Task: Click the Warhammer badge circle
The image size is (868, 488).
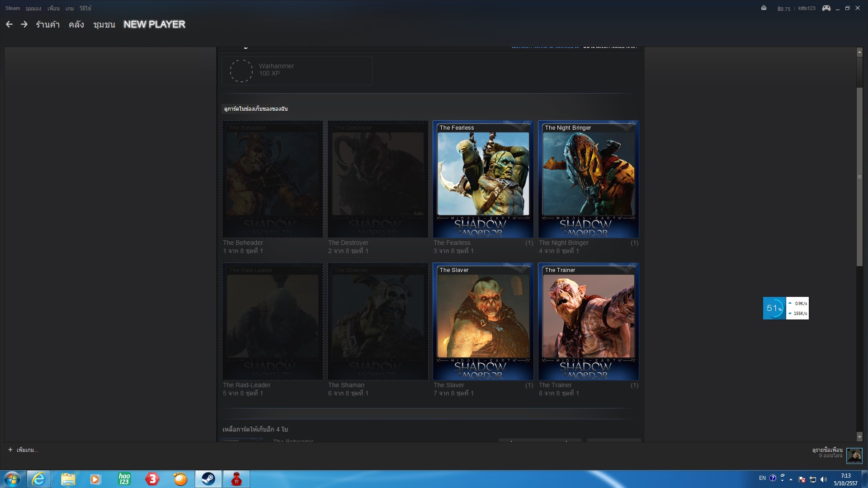Action: point(241,71)
